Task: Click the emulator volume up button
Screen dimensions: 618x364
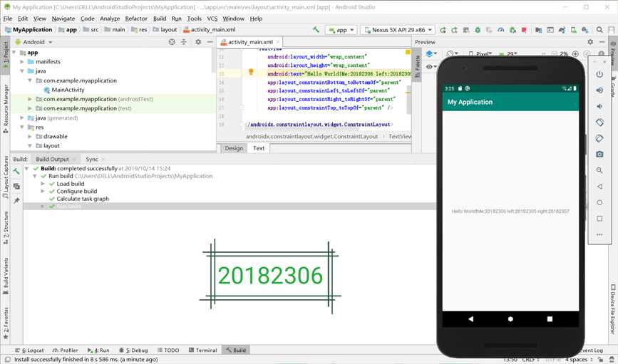Action: (x=599, y=90)
